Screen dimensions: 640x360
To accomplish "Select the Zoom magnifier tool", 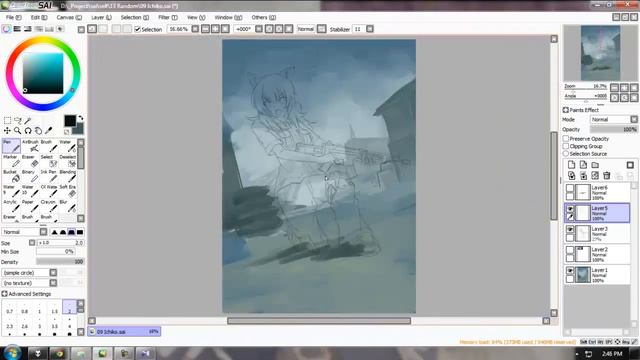I will tap(18, 131).
